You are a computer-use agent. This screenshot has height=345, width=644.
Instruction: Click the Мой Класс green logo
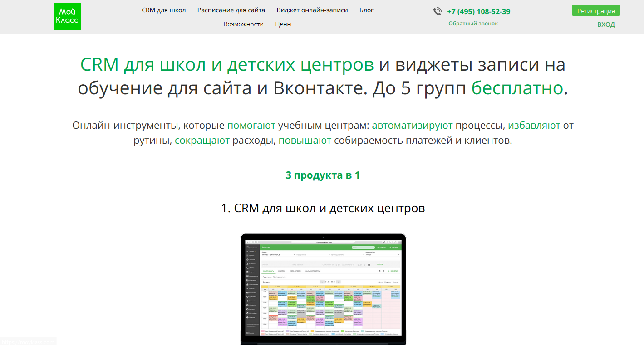pyautogui.click(x=67, y=16)
